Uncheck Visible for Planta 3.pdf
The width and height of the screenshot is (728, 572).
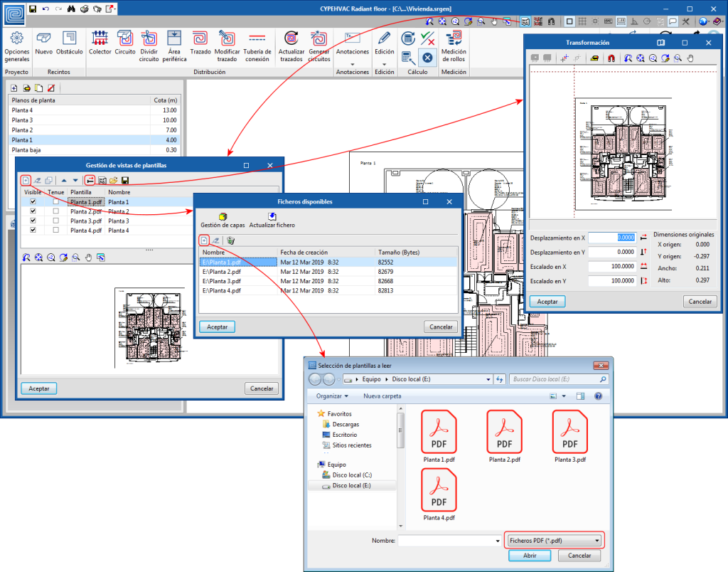(33, 221)
